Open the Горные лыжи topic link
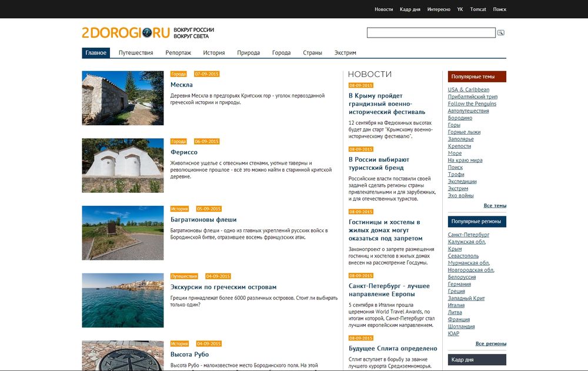The image size is (588, 371). click(x=464, y=132)
